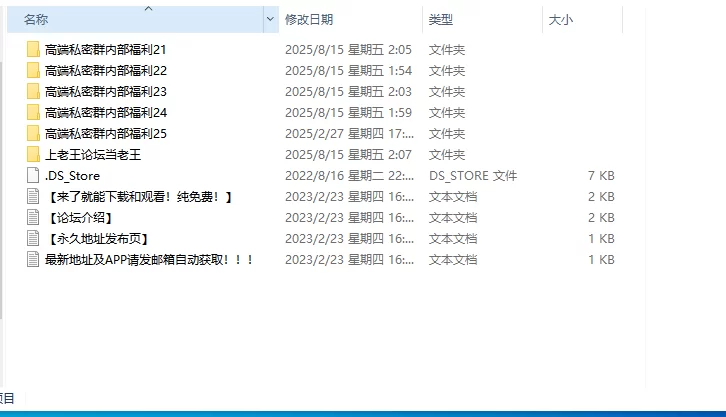Sort by the 大小 column header
This screenshot has width=726, height=417.
(582, 19)
